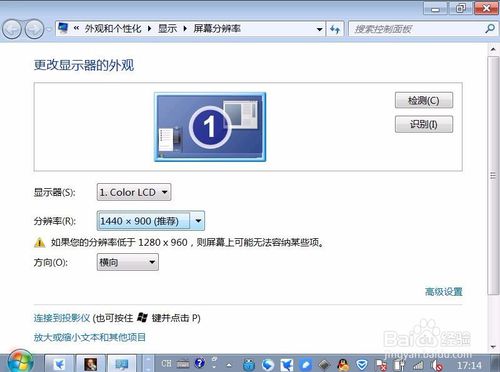Viewport: 500px width, 372px height.
Task: Open the 分辨率 1440 × 900 dropdown
Action: tap(151, 221)
